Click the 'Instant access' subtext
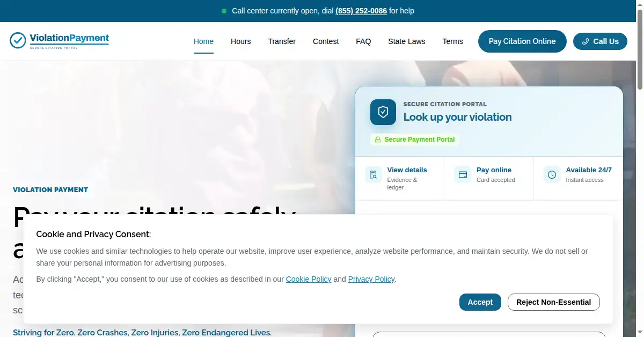The image size is (644, 337). pos(584,180)
